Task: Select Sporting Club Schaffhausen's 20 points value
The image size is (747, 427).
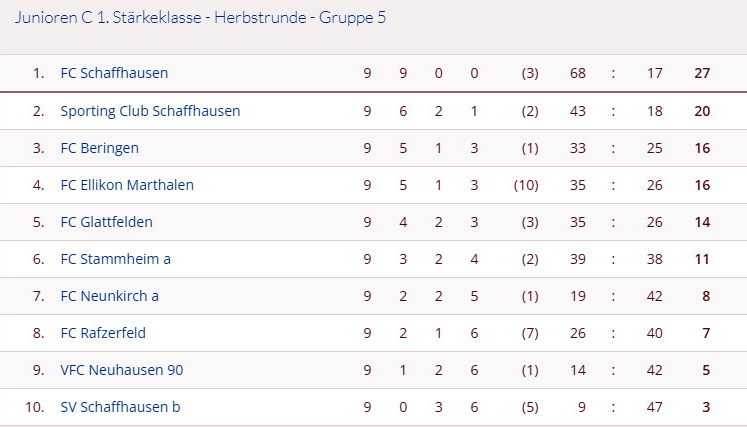Action: point(702,111)
